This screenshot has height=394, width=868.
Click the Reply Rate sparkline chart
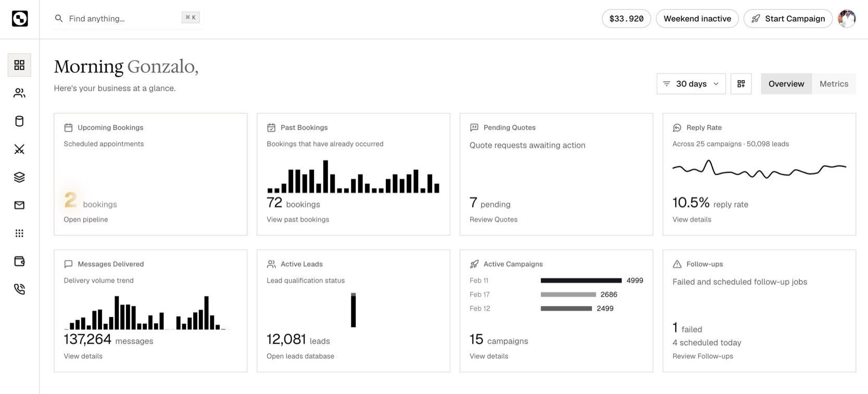tap(759, 169)
